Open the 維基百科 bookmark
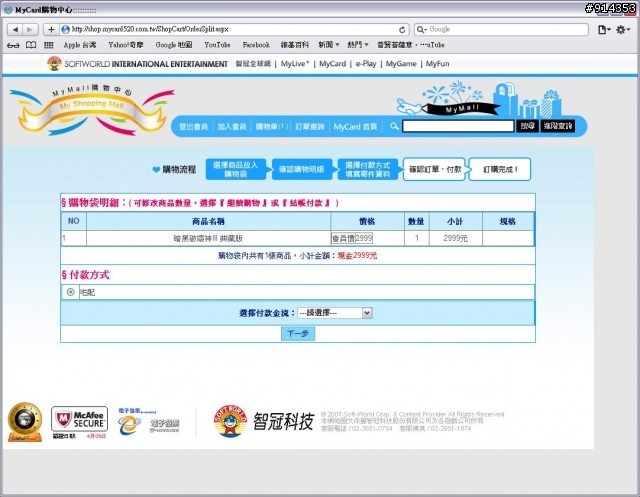This screenshot has height=497, width=640. 295,45
